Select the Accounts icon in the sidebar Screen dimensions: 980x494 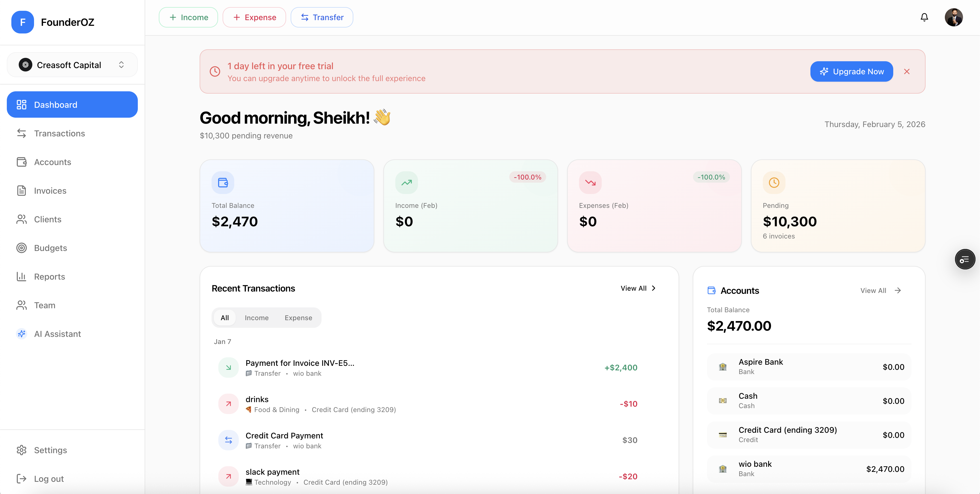click(22, 162)
